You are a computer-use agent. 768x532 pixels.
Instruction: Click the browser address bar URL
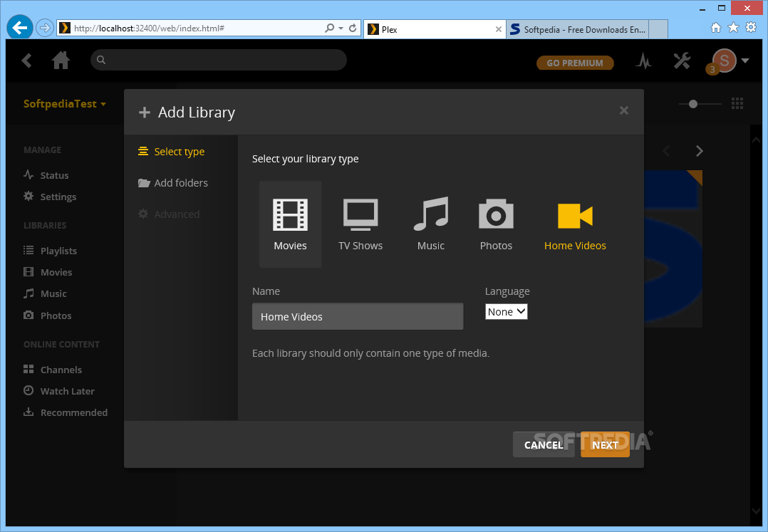click(149, 28)
